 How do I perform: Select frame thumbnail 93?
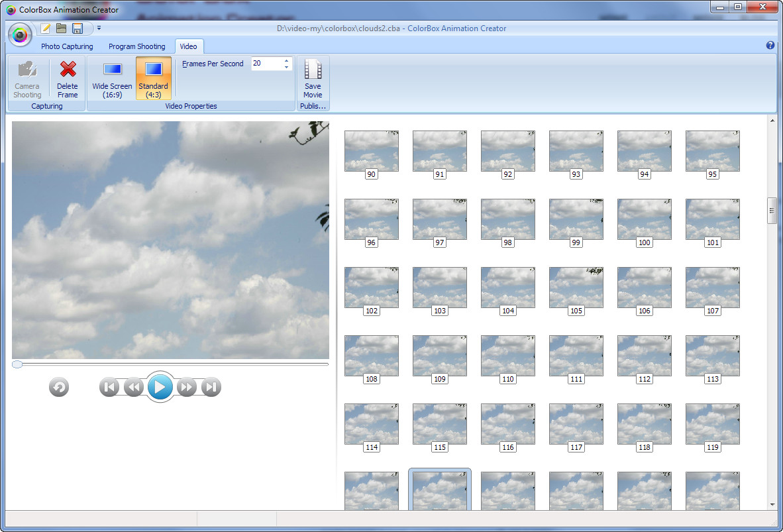tap(576, 151)
